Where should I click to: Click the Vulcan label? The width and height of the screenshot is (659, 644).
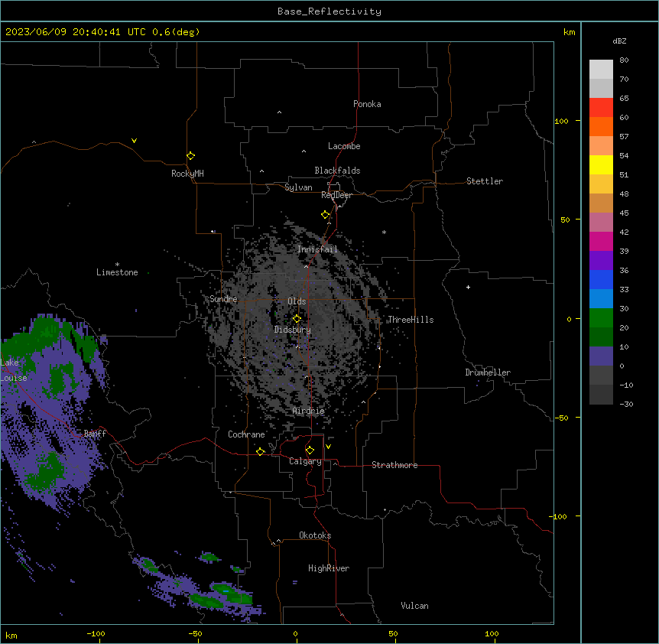[415, 606]
